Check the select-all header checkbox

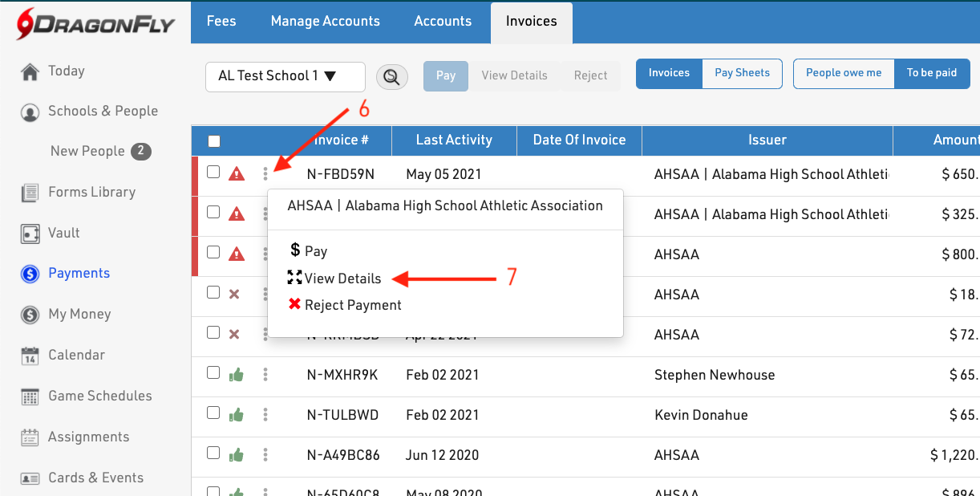[214, 141]
